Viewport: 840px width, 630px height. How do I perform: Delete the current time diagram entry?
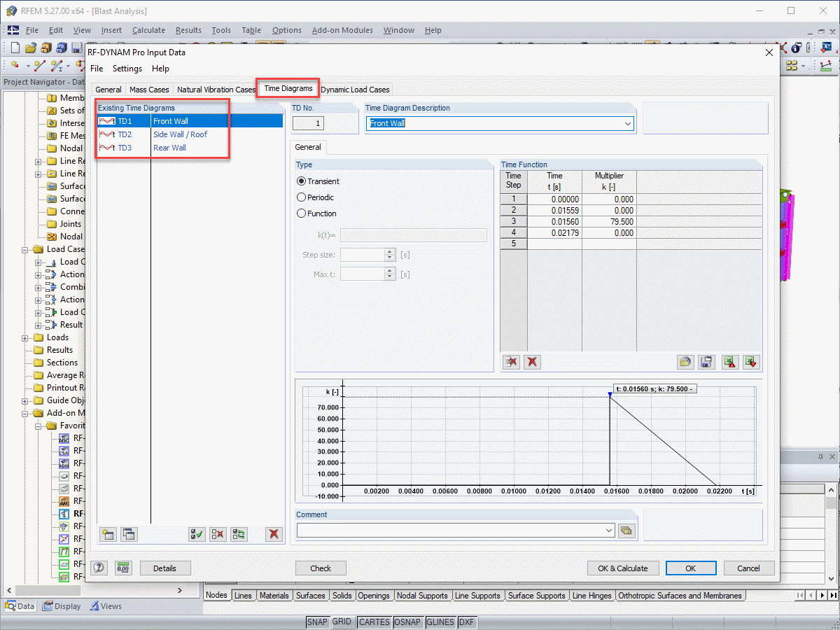click(272, 534)
